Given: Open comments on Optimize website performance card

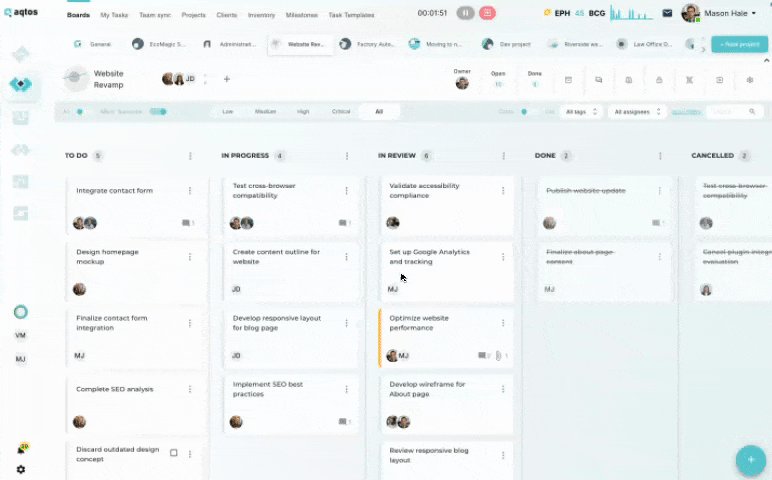Looking at the screenshot, I should (x=484, y=355).
